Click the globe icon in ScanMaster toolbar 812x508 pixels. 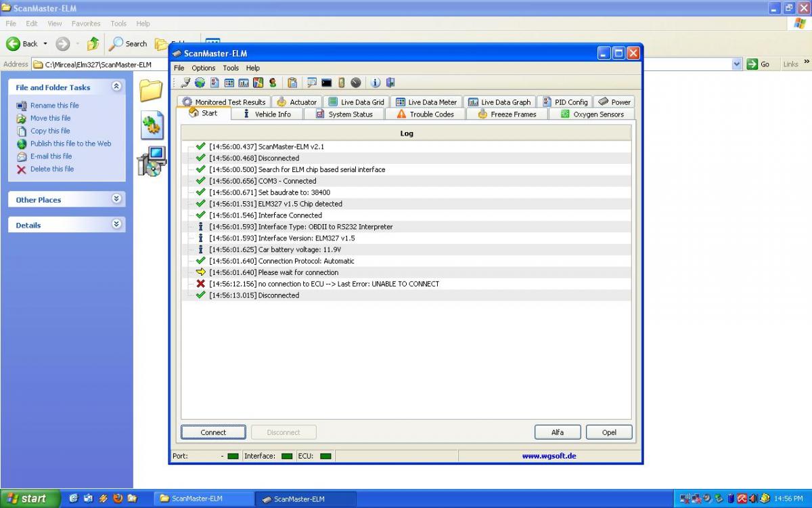(200, 83)
